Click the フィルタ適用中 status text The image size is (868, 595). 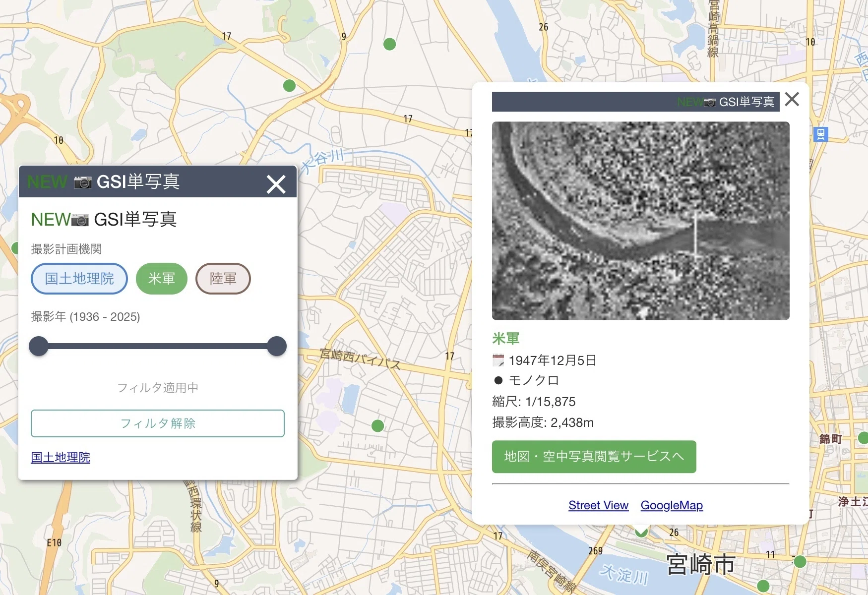(x=158, y=388)
